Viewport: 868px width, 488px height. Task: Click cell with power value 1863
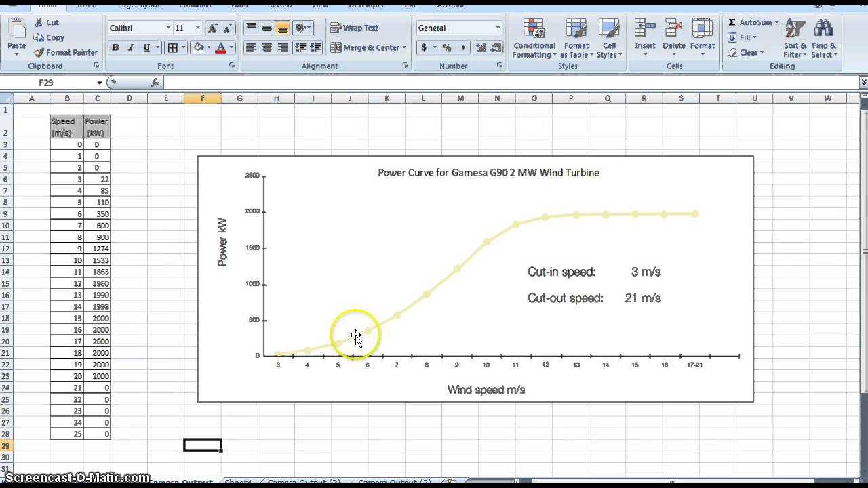[x=97, y=272]
